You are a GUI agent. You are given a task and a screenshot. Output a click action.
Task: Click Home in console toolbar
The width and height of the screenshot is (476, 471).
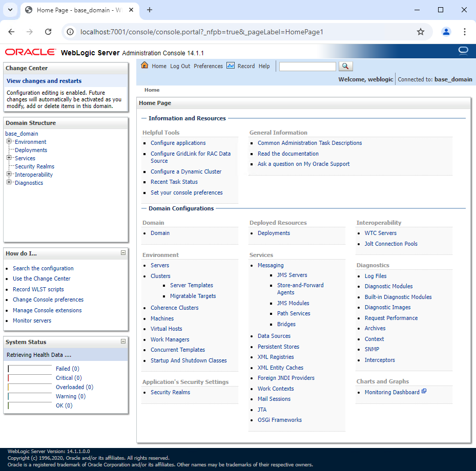point(159,66)
